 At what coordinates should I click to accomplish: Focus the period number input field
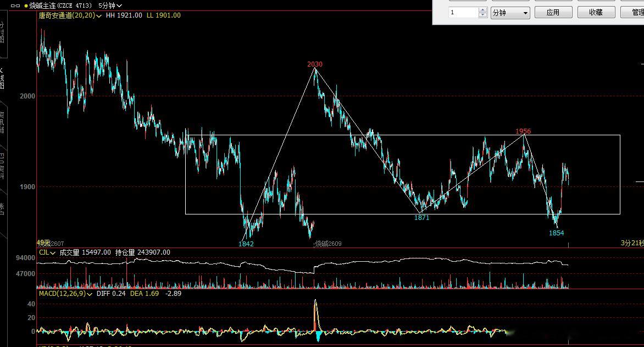point(463,13)
